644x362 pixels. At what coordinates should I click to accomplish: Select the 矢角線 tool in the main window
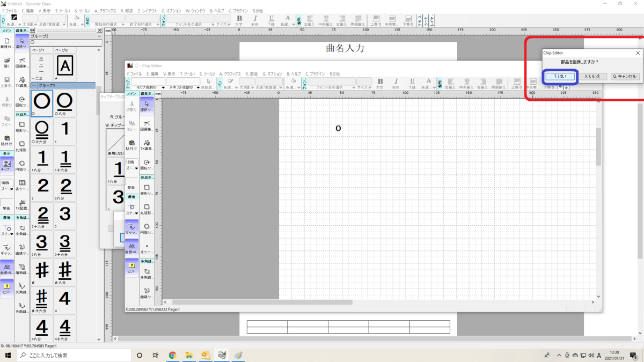point(22,289)
